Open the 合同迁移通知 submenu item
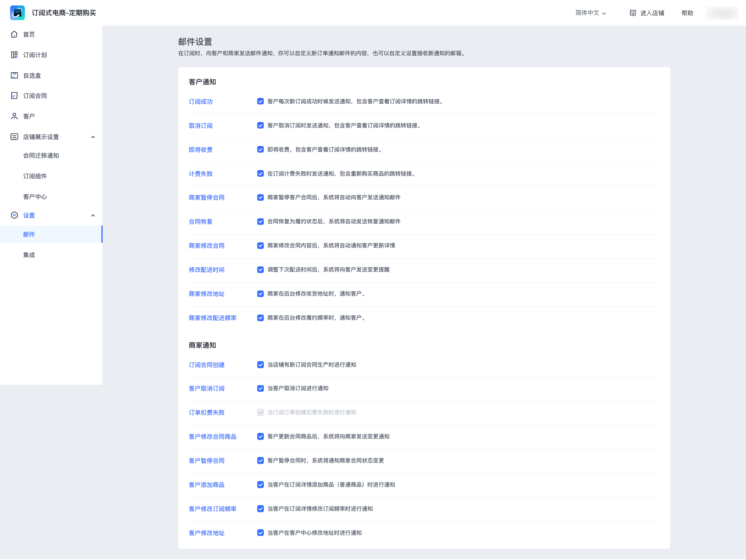Screen dimensions: 746x560 coord(41,155)
